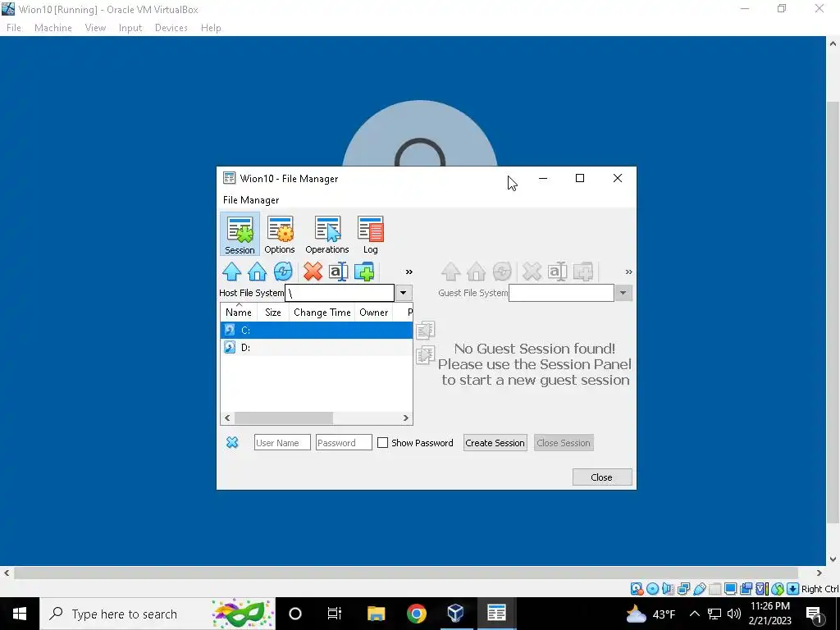Image resolution: width=840 pixels, height=630 pixels.
Task: Click the Create Session button
Action: click(x=495, y=442)
